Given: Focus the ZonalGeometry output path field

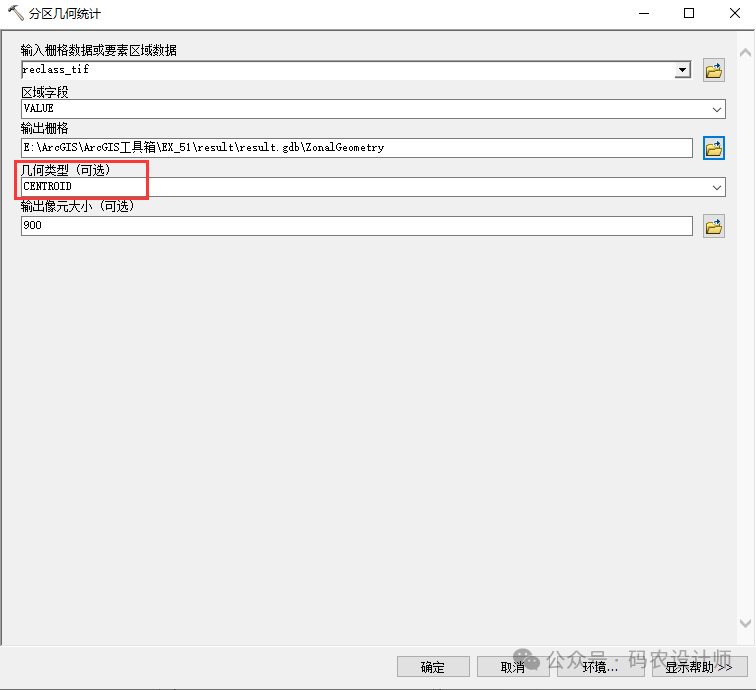Looking at the screenshot, I should tap(355, 148).
